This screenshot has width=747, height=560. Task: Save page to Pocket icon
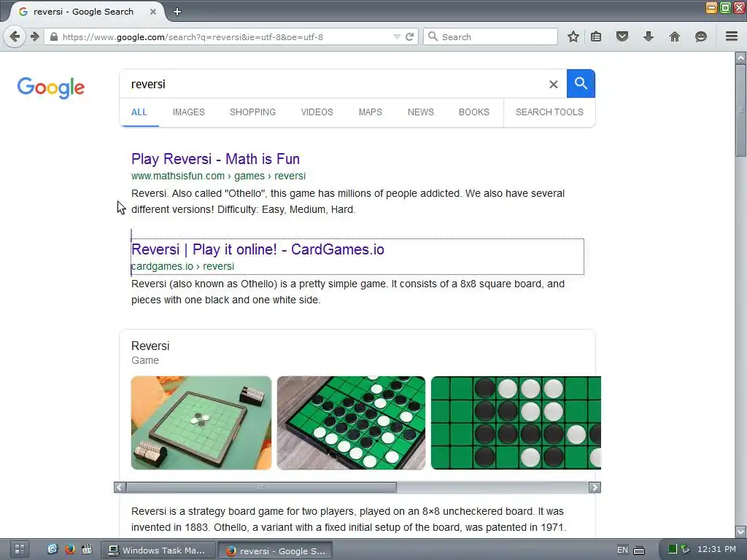tap(622, 36)
